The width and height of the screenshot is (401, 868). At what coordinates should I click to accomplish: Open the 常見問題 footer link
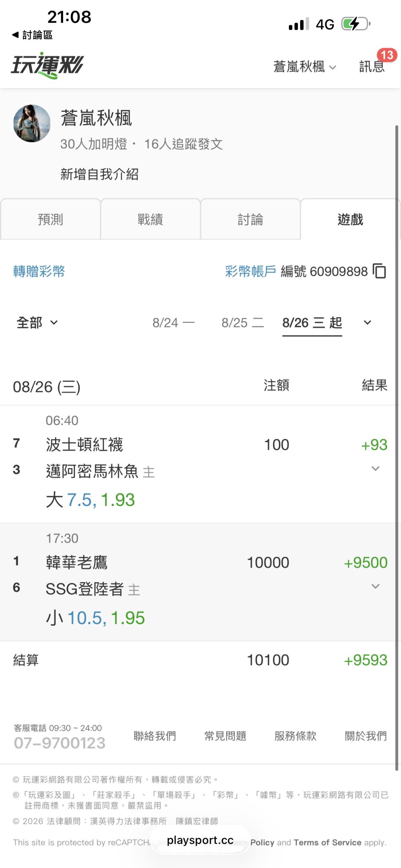click(x=225, y=735)
